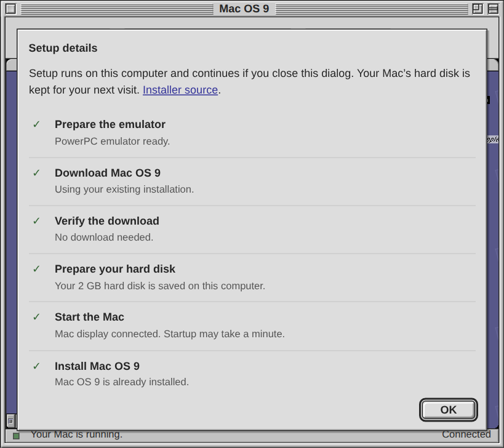
Task: Dismiss the Setup details dialog with OK
Action: pyautogui.click(x=449, y=410)
